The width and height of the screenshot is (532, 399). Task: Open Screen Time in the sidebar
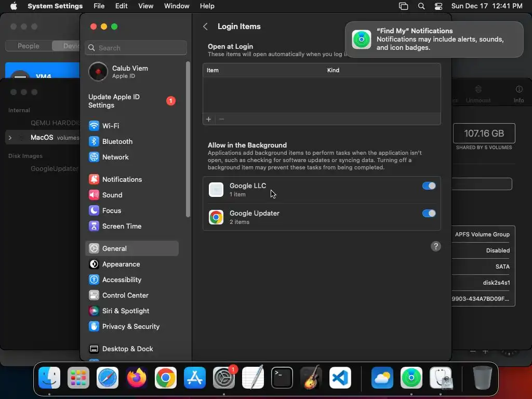click(x=131, y=227)
